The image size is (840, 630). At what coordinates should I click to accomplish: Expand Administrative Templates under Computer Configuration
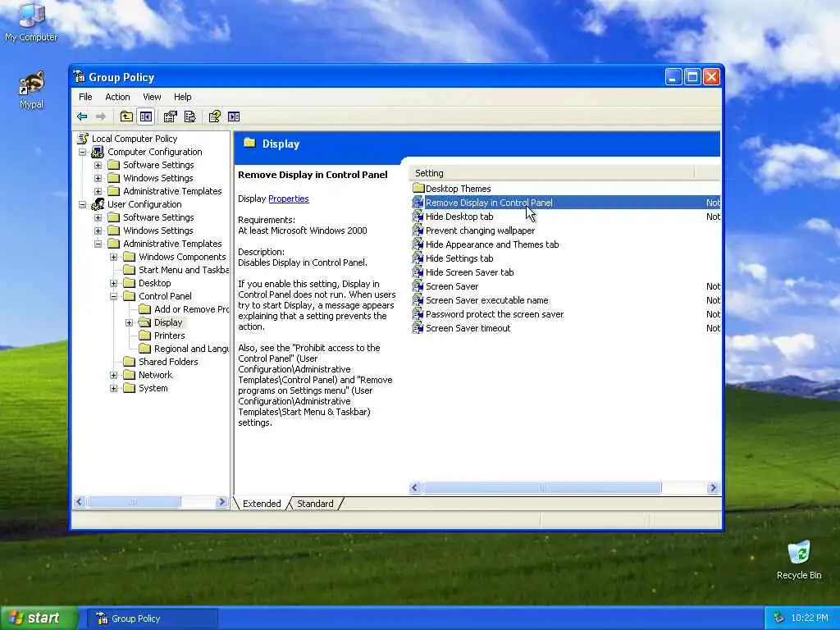point(98,191)
